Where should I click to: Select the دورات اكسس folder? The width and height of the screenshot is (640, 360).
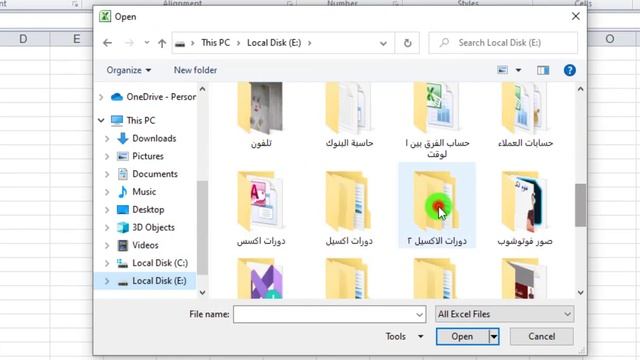(x=261, y=208)
